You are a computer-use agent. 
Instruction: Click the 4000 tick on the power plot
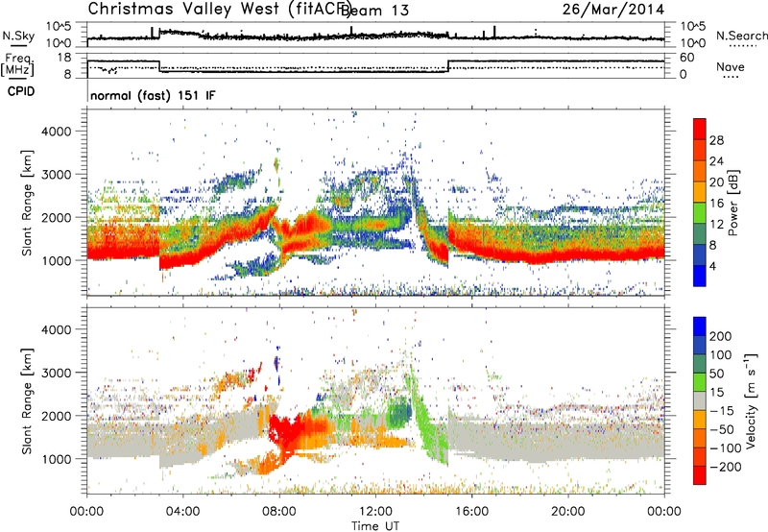click(x=56, y=132)
